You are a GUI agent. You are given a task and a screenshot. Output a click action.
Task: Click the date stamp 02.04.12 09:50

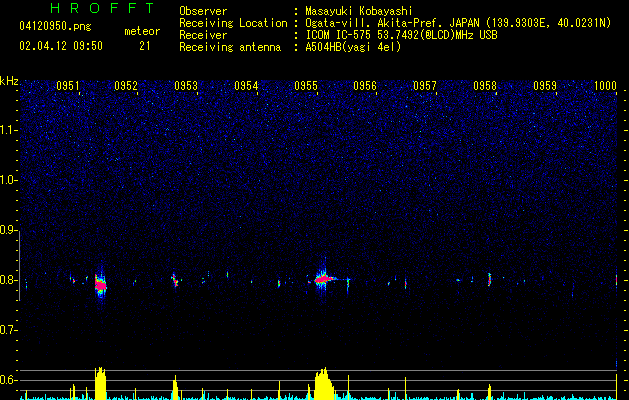tap(61, 46)
